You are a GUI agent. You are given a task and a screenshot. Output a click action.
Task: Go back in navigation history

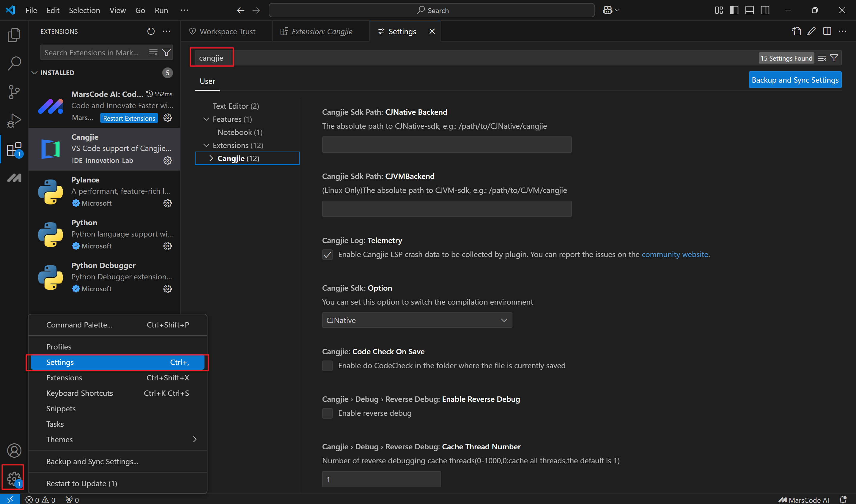[x=240, y=10]
